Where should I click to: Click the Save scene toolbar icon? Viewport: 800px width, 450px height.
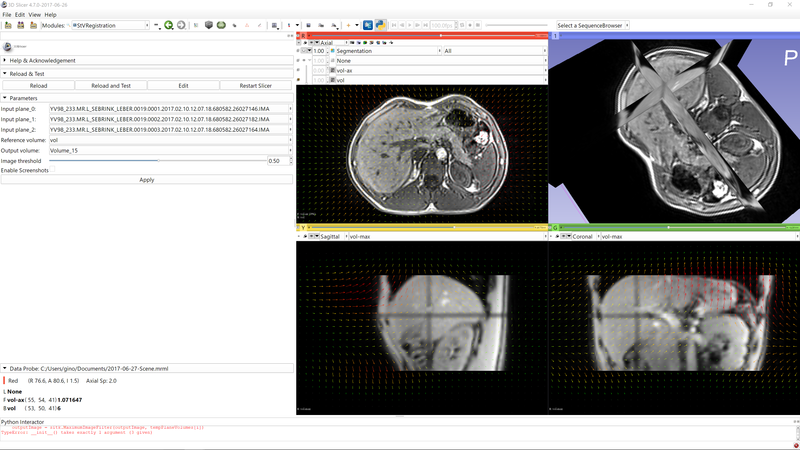pyautogui.click(x=33, y=25)
